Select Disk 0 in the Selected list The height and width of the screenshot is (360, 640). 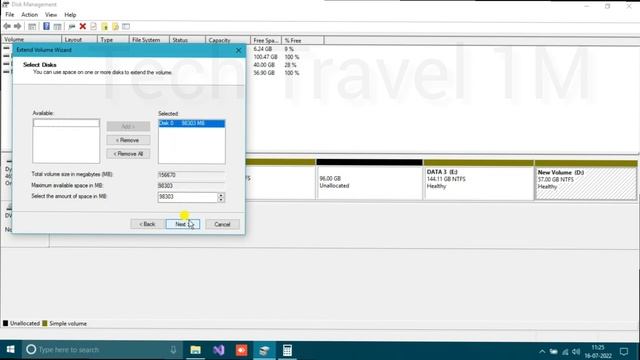[191, 123]
